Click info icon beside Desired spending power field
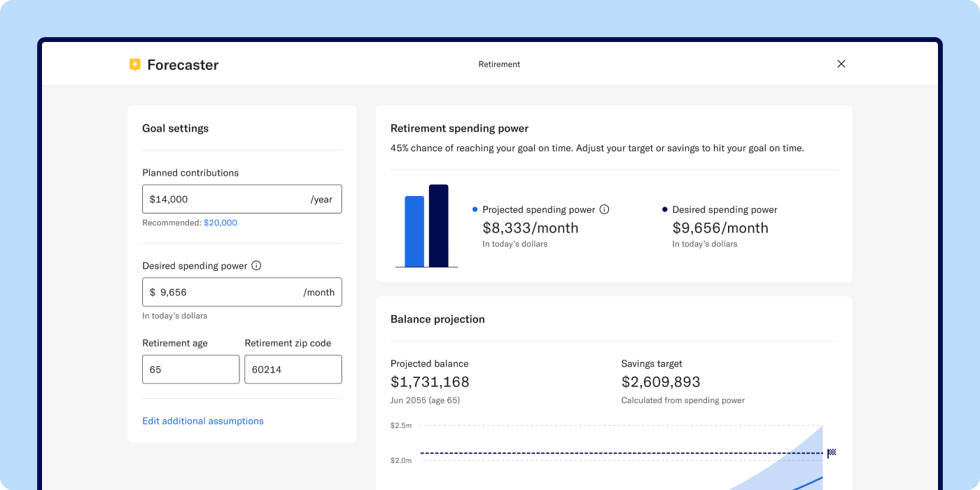980x490 pixels. click(256, 266)
